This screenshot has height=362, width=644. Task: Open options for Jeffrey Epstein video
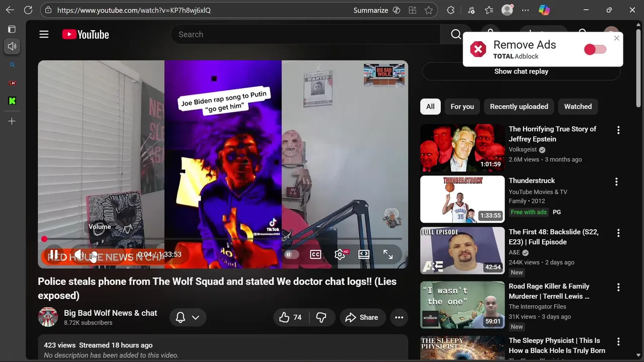[x=618, y=130]
